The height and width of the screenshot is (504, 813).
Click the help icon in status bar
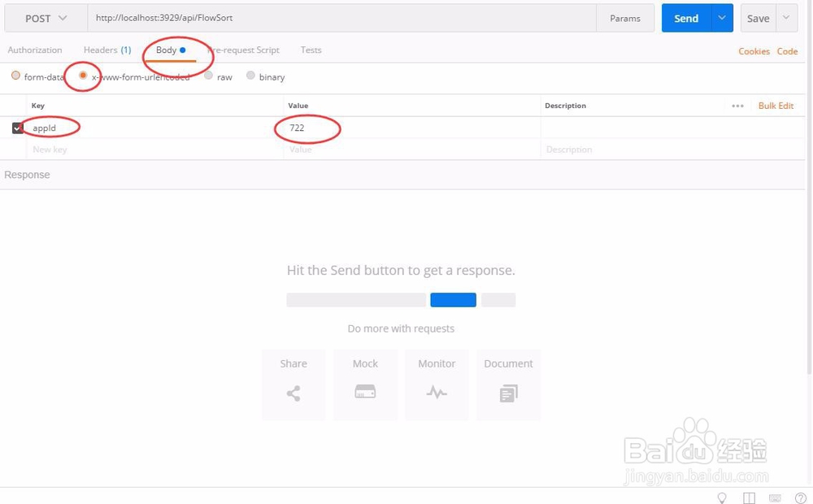[x=802, y=497]
